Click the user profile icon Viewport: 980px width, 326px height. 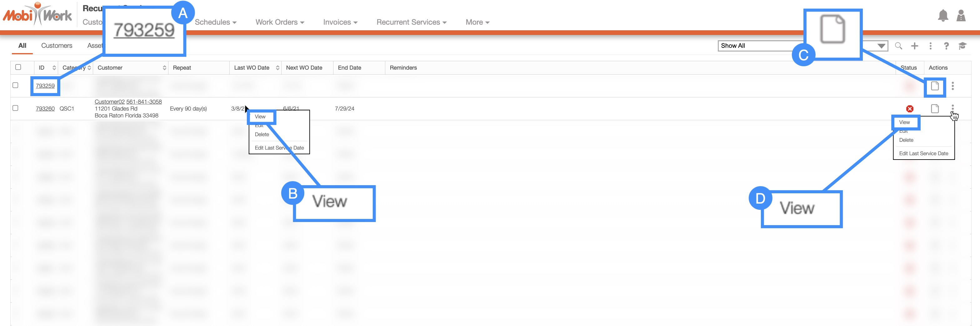[x=961, y=16]
